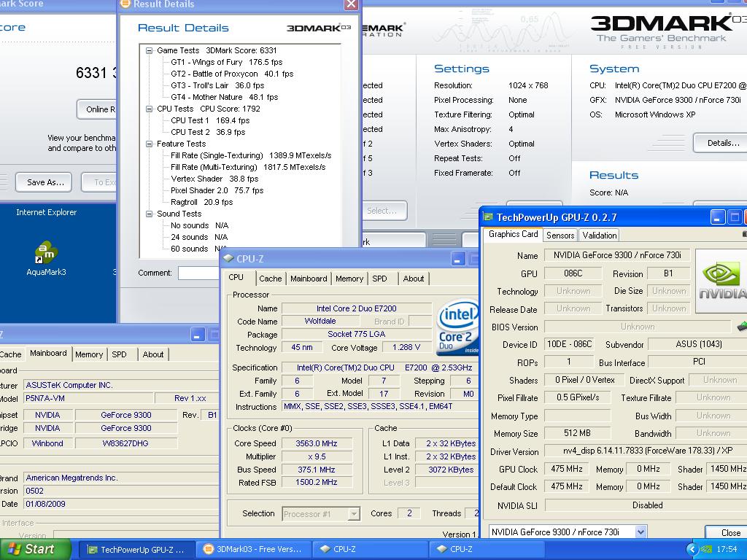This screenshot has height=560, width=747.
Task: Select the 24 sounds result row
Action: [x=199, y=237]
